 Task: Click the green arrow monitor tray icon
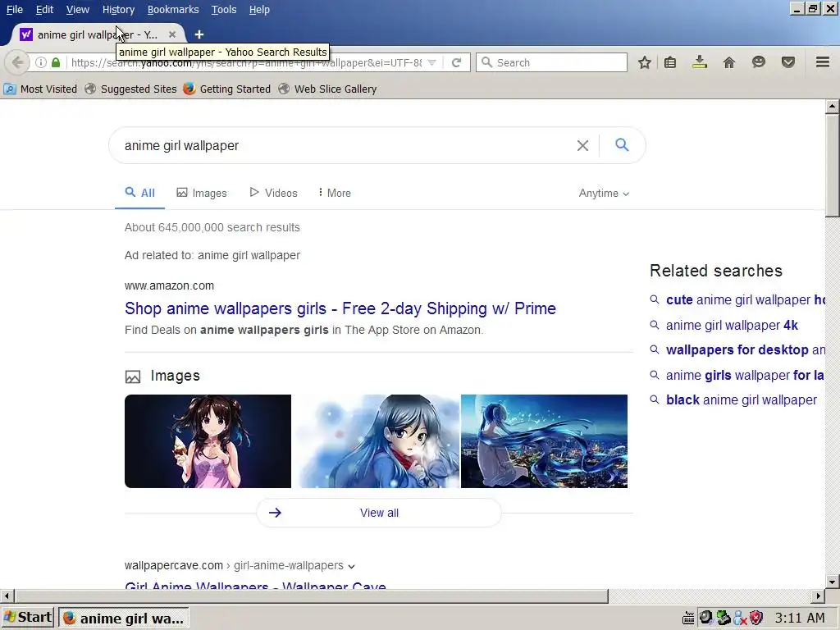pos(724,618)
